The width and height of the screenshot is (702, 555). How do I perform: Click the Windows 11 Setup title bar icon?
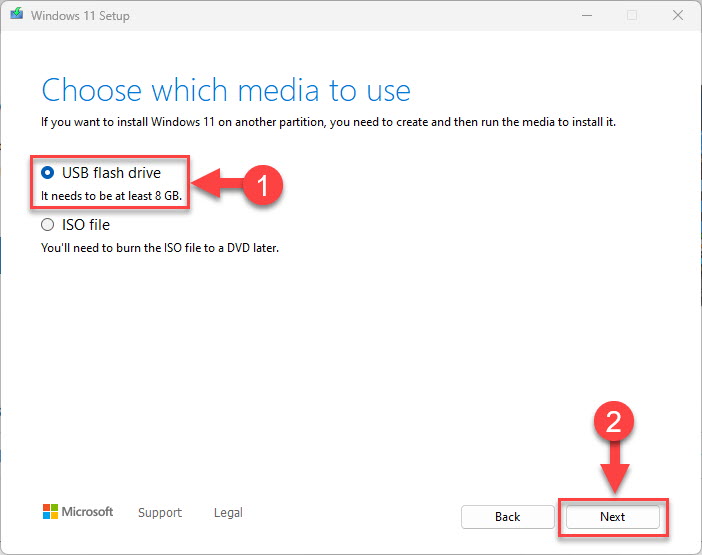tap(17, 14)
